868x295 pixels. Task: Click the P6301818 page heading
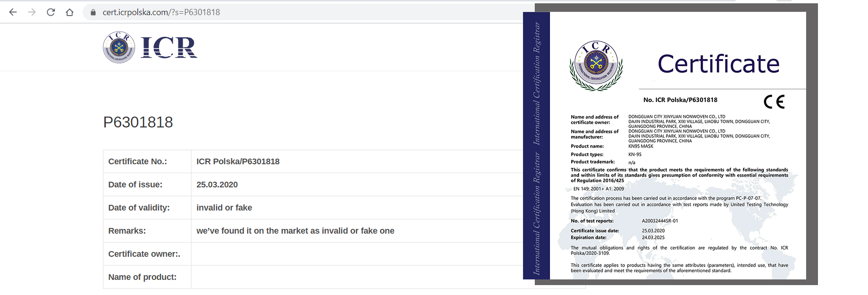point(138,122)
